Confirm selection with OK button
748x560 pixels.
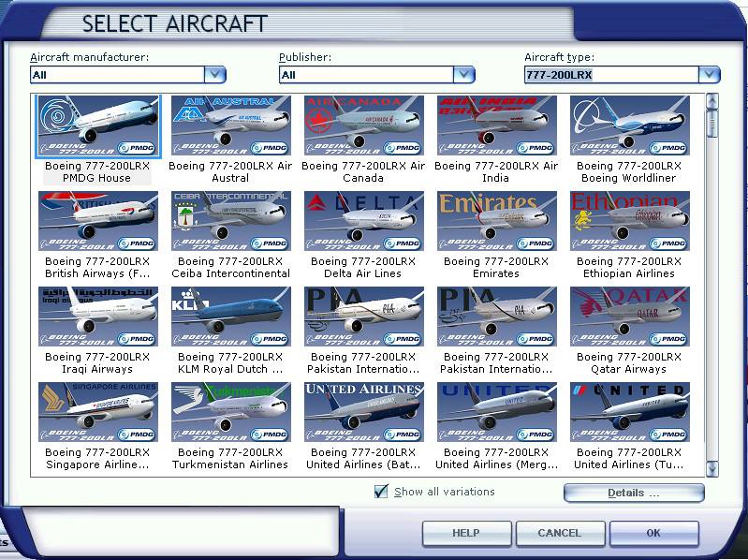[x=653, y=533]
